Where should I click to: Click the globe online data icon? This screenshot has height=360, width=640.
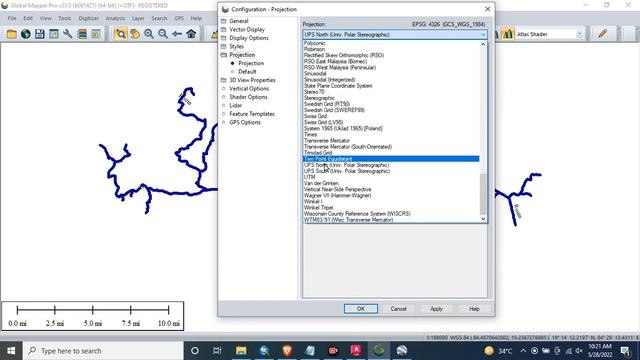click(26, 34)
